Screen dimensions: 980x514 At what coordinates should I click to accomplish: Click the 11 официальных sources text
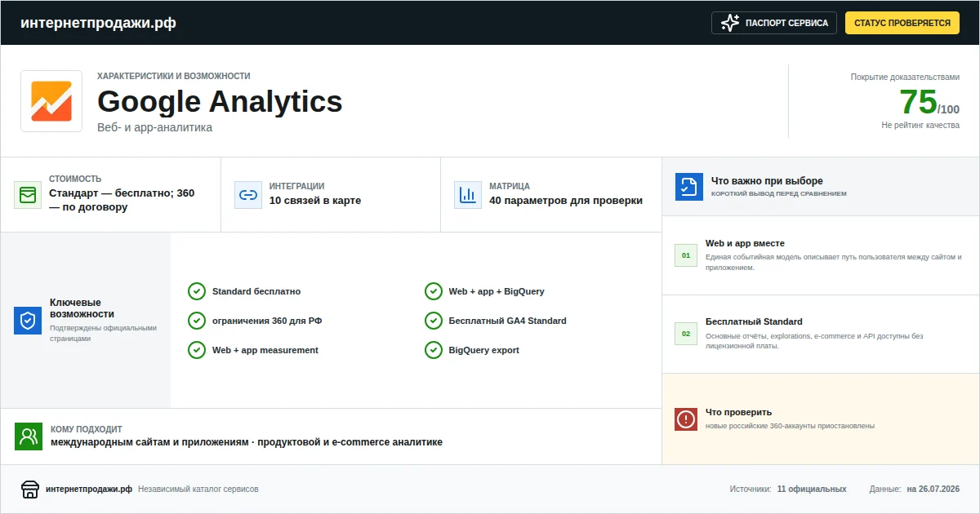point(812,490)
